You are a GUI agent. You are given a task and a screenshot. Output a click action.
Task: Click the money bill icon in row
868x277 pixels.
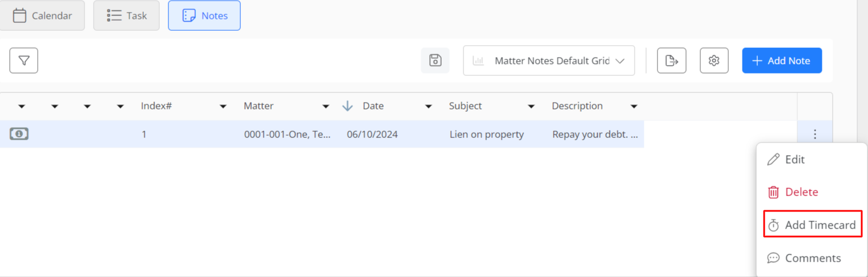click(19, 134)
